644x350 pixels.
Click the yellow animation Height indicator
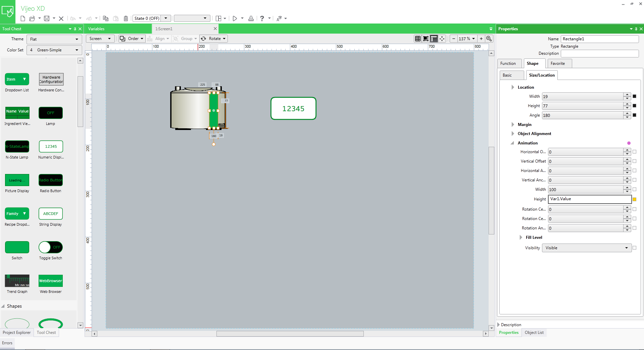(x=634, y=199)
